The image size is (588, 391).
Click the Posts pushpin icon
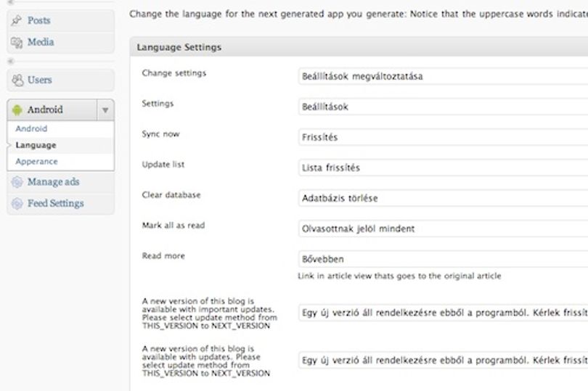coord(16,20)
